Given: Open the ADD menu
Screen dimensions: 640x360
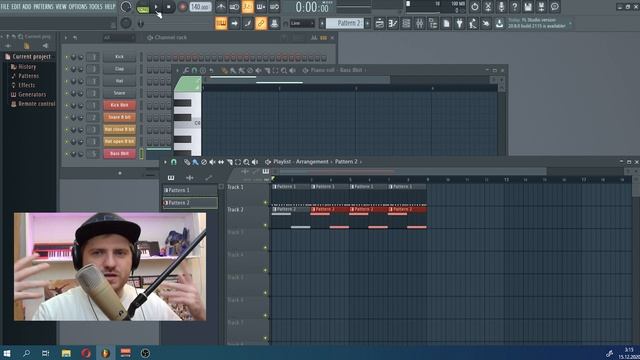Looking at the screenshot, I should (x=27, y=7).
